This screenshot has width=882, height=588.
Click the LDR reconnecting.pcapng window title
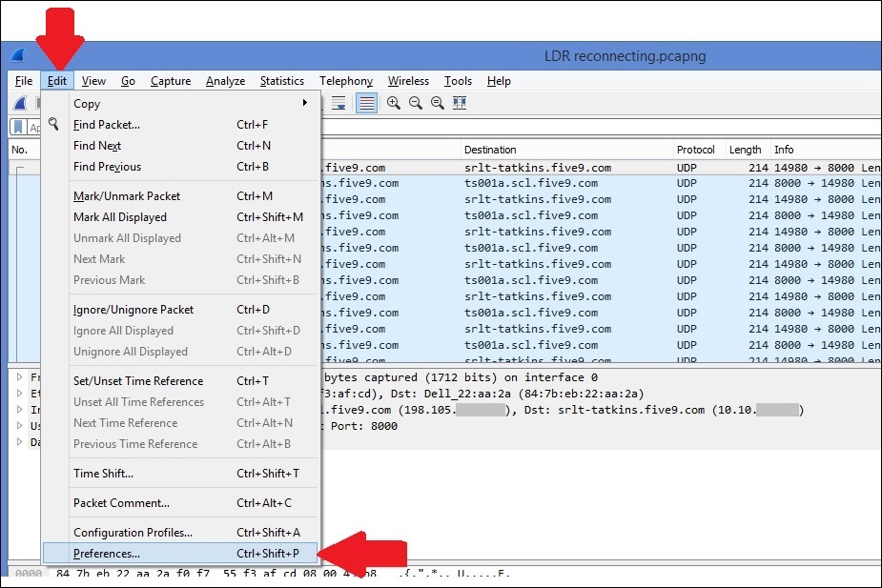(x=625, y=55)
